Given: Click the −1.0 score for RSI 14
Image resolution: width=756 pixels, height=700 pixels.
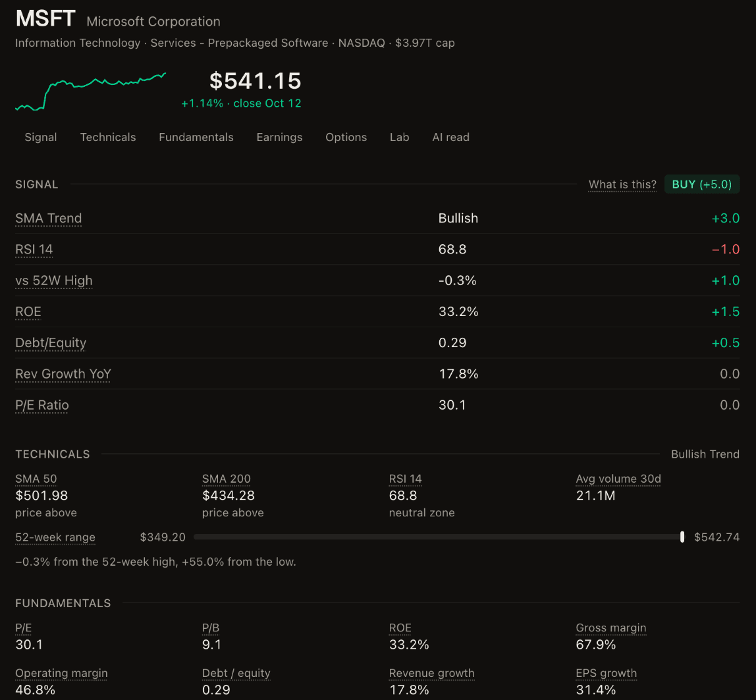Looking at the screenshot, I should click(x=726, y=249).
